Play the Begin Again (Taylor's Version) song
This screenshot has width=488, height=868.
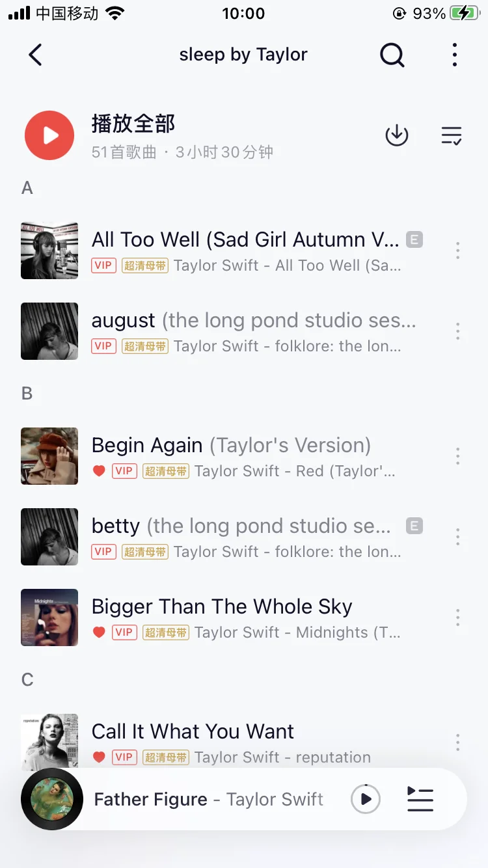click(x=231, y=446)
